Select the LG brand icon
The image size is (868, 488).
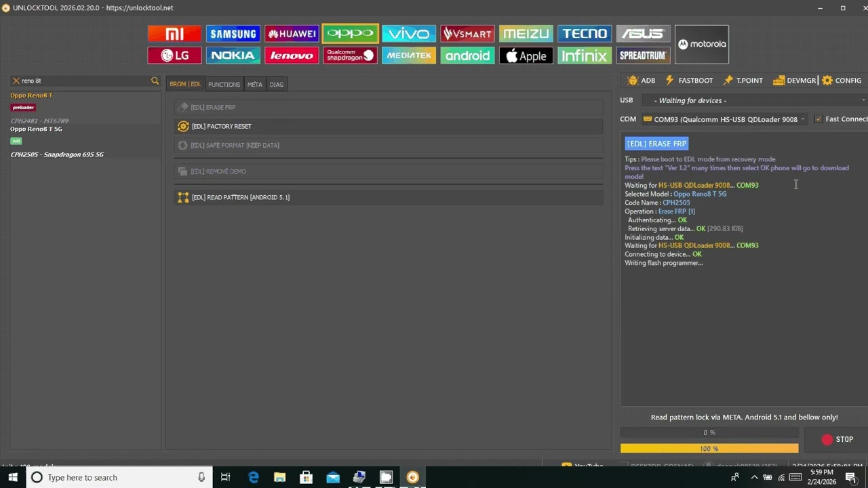[x=174, y=56]
